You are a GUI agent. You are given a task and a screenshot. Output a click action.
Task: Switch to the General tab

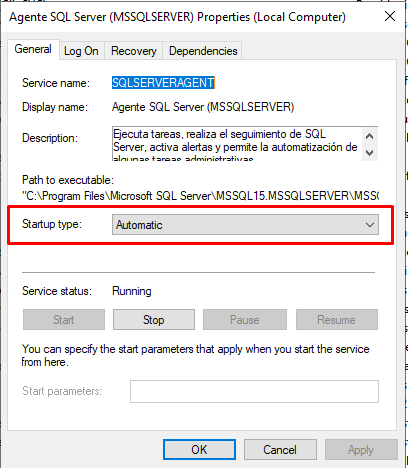point(33,49)
